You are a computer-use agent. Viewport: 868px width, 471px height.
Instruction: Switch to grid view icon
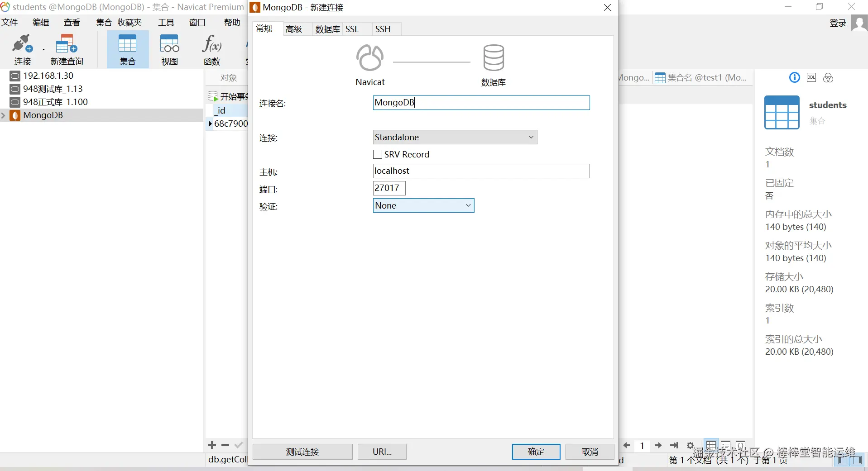(711, 446)
